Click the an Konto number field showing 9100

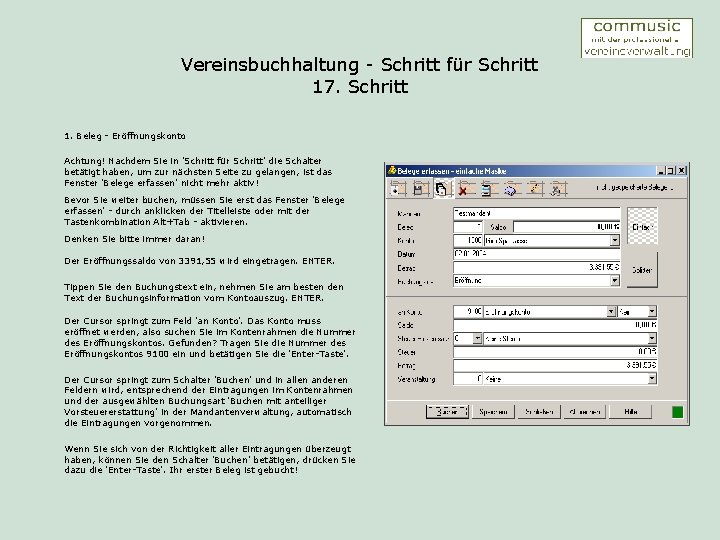(467, 312)
